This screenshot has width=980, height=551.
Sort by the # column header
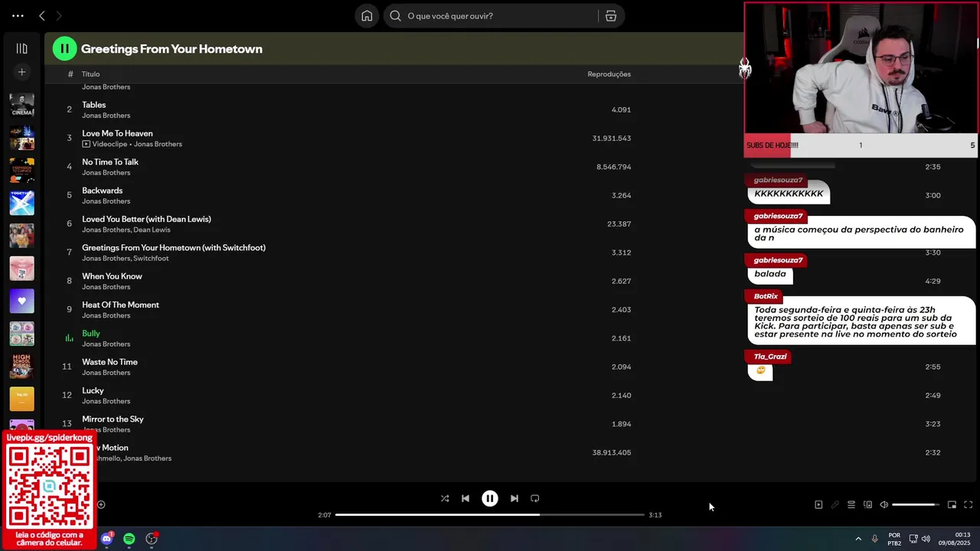click(70, 74)
